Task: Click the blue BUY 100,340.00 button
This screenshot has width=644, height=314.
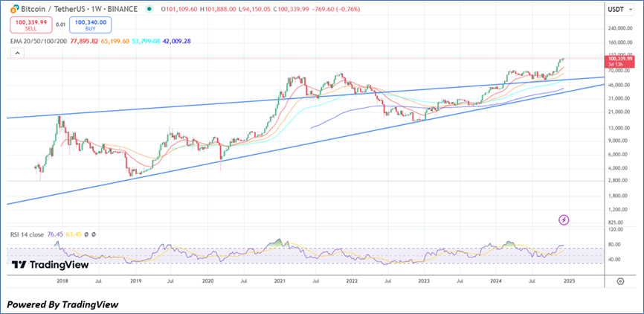Action: tap(91, 25)
